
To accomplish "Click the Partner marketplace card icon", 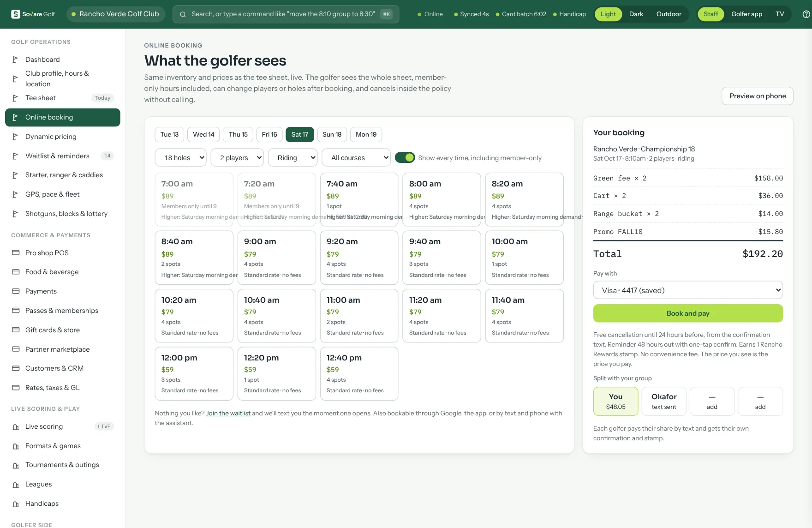I will 16,349.
